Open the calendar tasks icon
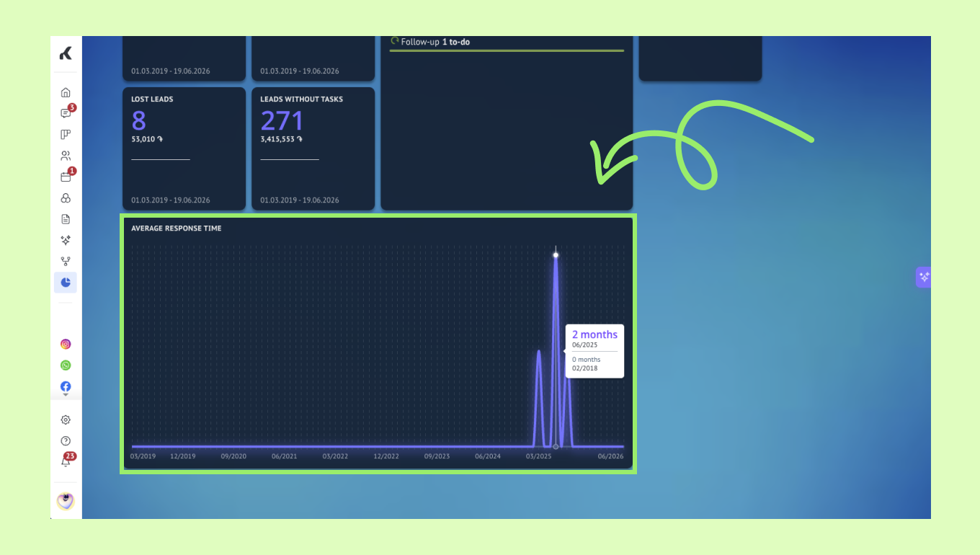 click(66, 177)
